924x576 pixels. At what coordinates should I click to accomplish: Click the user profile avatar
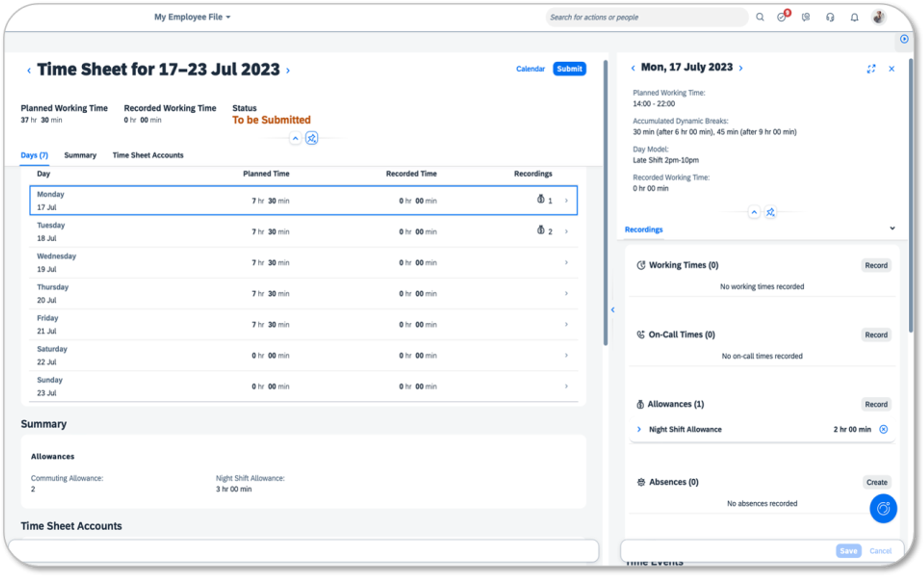[879, 17]
